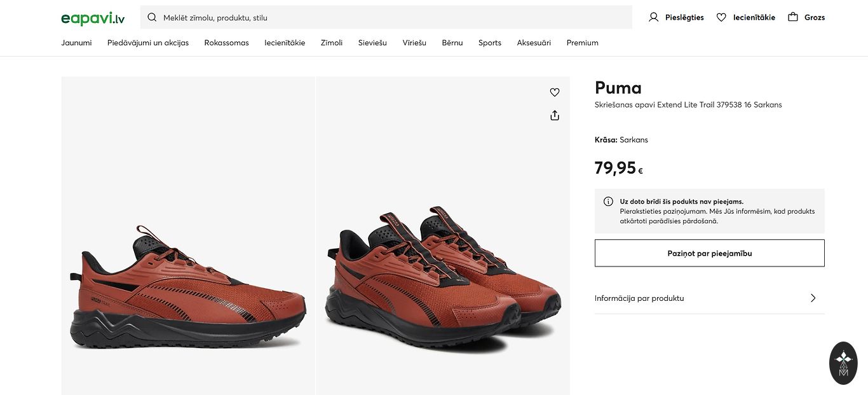Screen dimensions: 868x395
Task: Click the Paziņot par pieejamību button
Action: (709, 253)
